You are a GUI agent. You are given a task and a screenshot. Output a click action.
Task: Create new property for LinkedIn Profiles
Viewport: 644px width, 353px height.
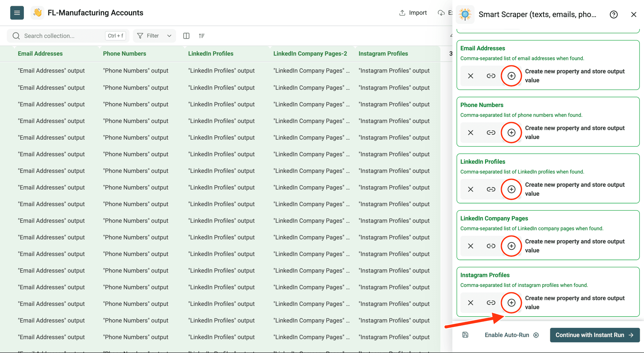[x=511, y=189]
